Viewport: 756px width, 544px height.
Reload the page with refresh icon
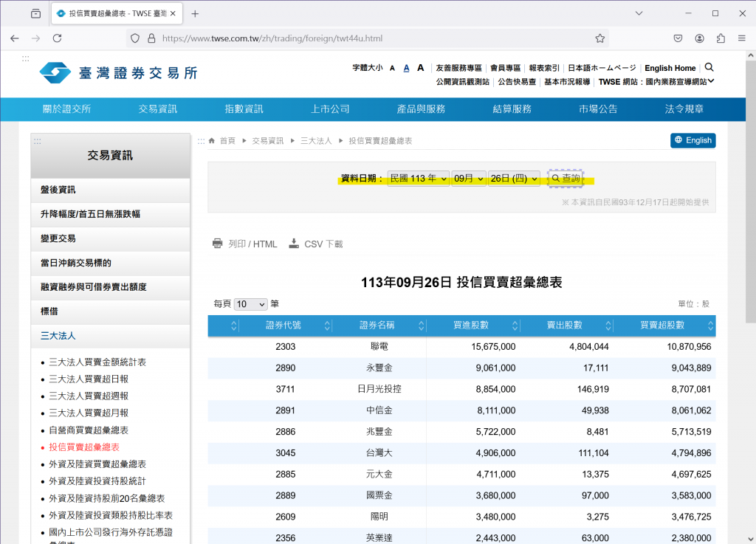[57, 38]
